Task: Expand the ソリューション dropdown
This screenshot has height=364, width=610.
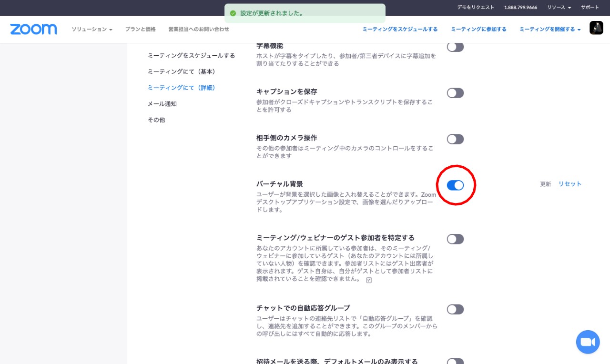Action: 92,29
